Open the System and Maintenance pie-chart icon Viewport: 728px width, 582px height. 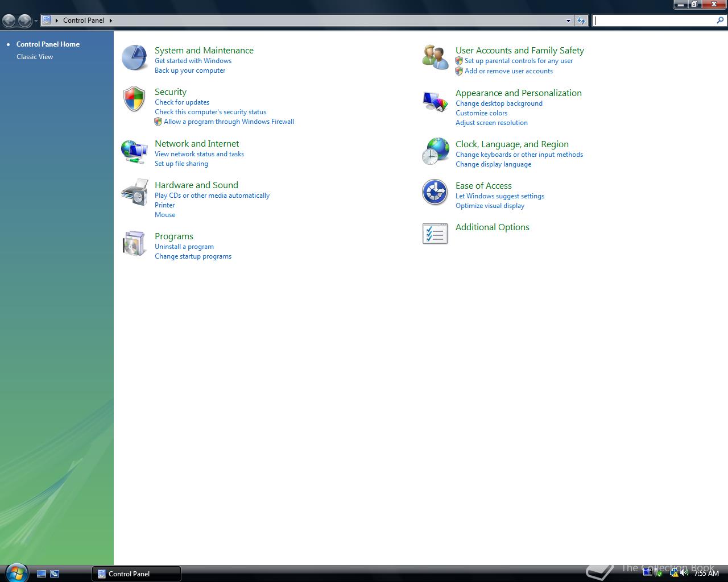point(135,58)
